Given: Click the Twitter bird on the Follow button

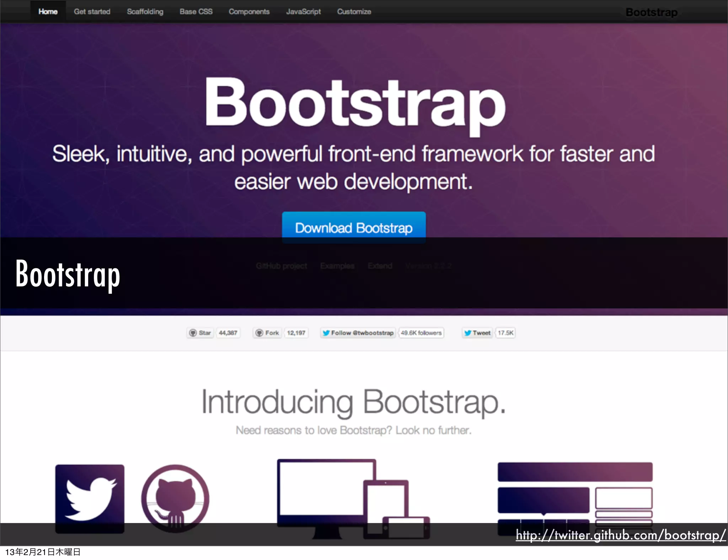Looking at the screenshot, I should point(326,333).
